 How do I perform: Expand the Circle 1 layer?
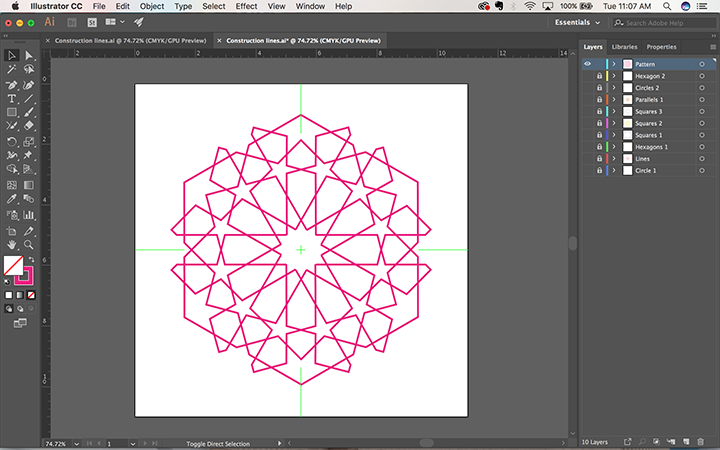[x=614, y=170]
